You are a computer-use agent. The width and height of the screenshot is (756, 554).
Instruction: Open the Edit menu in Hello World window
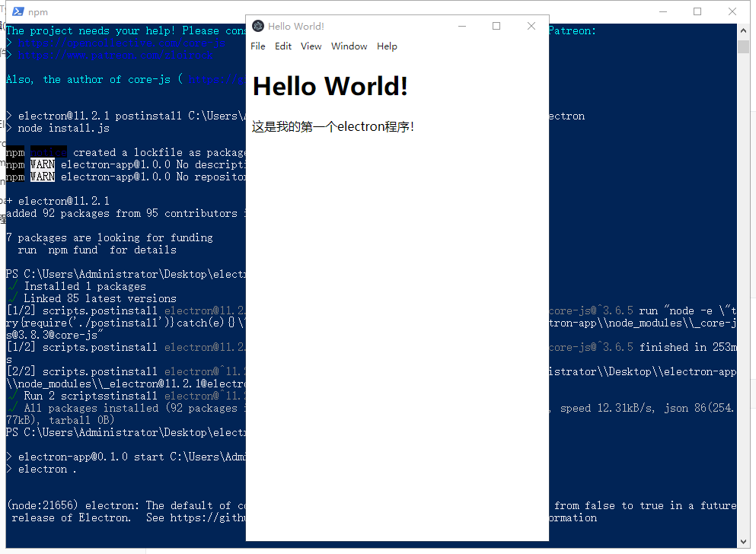(283, 46)
